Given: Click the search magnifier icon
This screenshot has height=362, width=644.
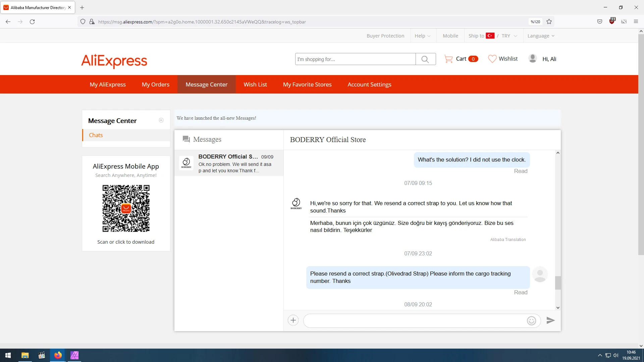Looking at the screenshot, I should click(425, 59).
